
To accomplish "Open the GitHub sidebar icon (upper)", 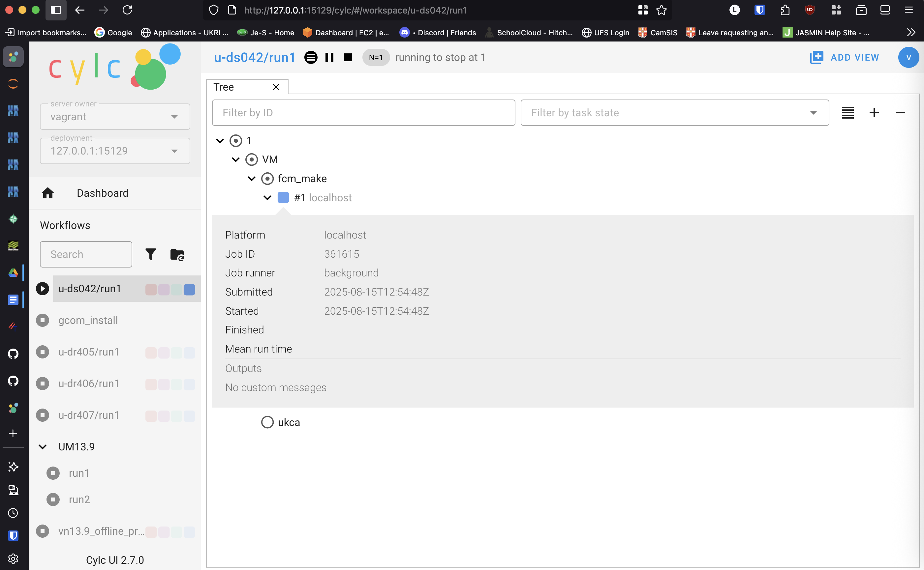I will pyautogui.click(x=13, y=354).
